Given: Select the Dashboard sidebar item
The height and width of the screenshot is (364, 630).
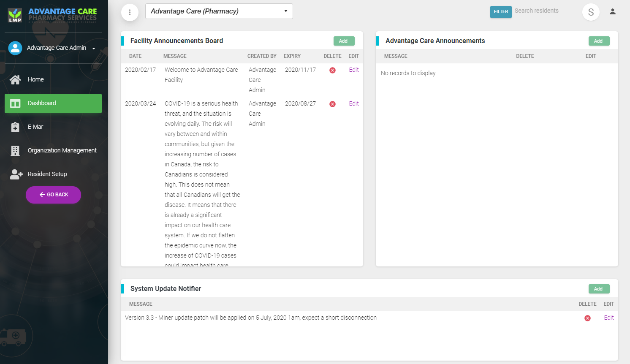Looking at the screenshot, I should [53, 103].
